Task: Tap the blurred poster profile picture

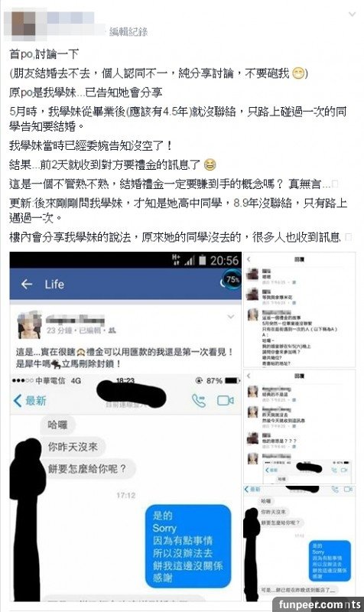Action: [x=23, y=24]
